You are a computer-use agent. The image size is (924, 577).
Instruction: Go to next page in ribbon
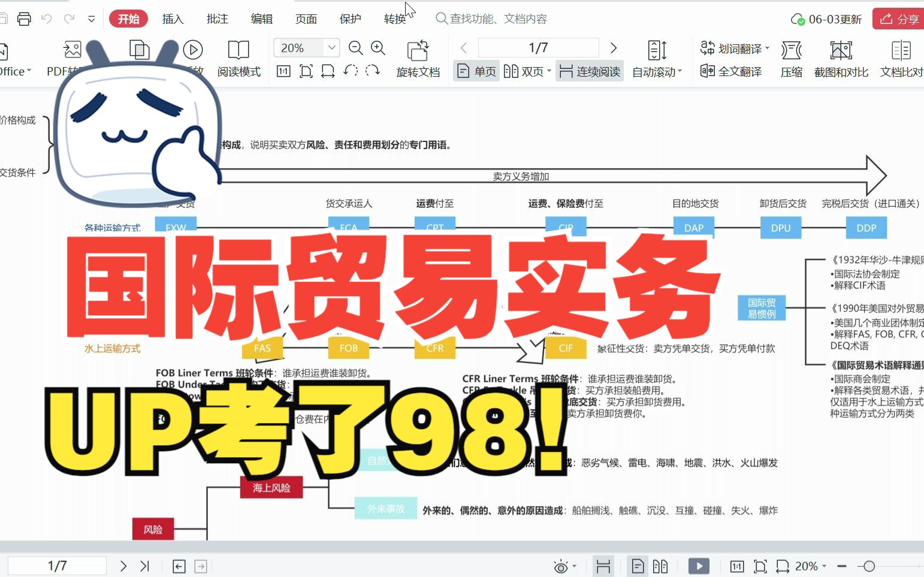(614, 48)
